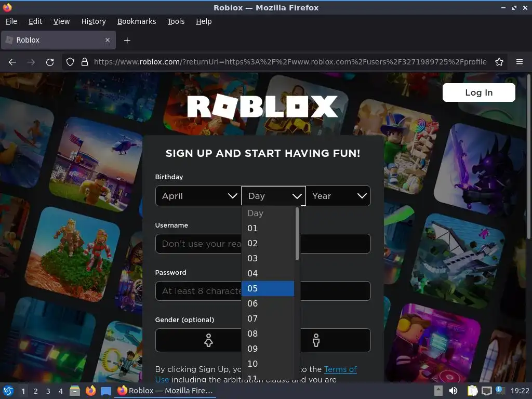The width and height of the screenshot is (532, 399).
Task: Choose day 08 from the list
Action: coord(268,334)
